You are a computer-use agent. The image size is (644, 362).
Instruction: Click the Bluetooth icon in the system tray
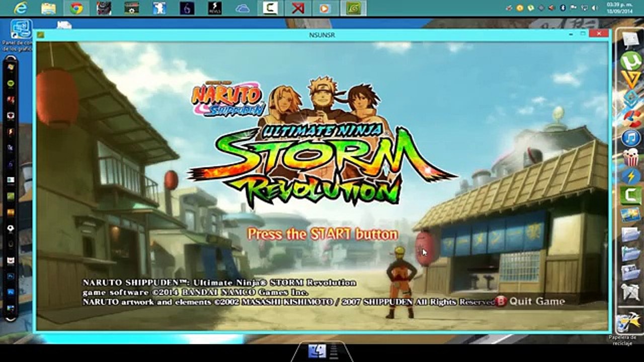[563, 8]
